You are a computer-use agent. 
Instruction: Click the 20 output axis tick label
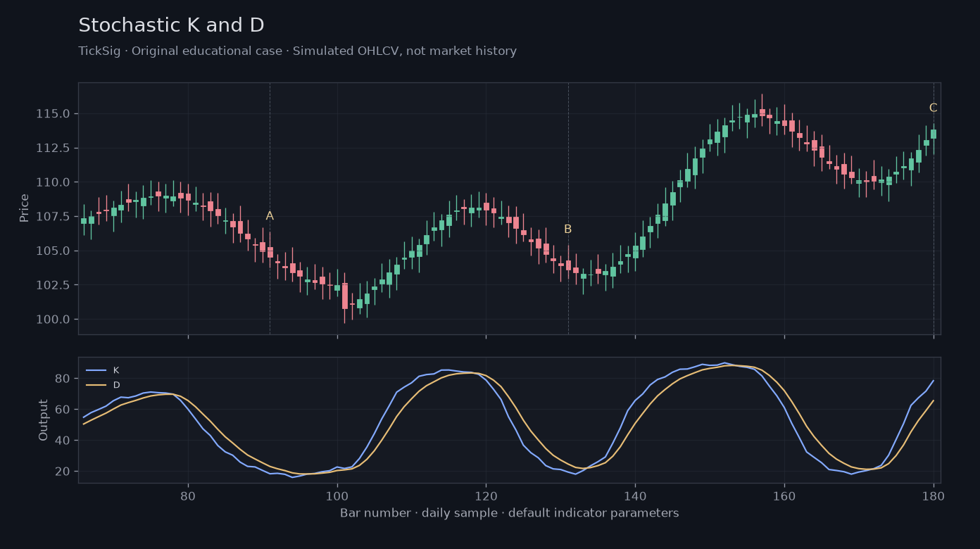[x=63, y=472]
